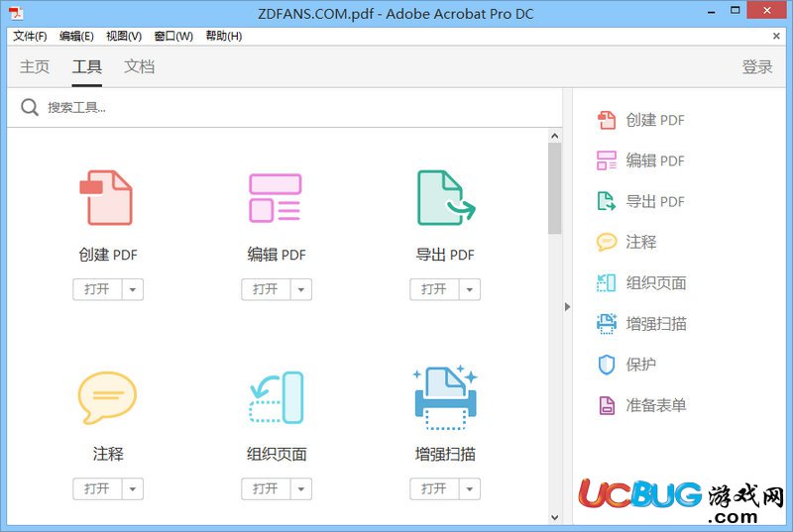This screenshot has width=793, height=532.
Task: Click the vertical scrollbar thumb in tools list
Action: [554, 188]
